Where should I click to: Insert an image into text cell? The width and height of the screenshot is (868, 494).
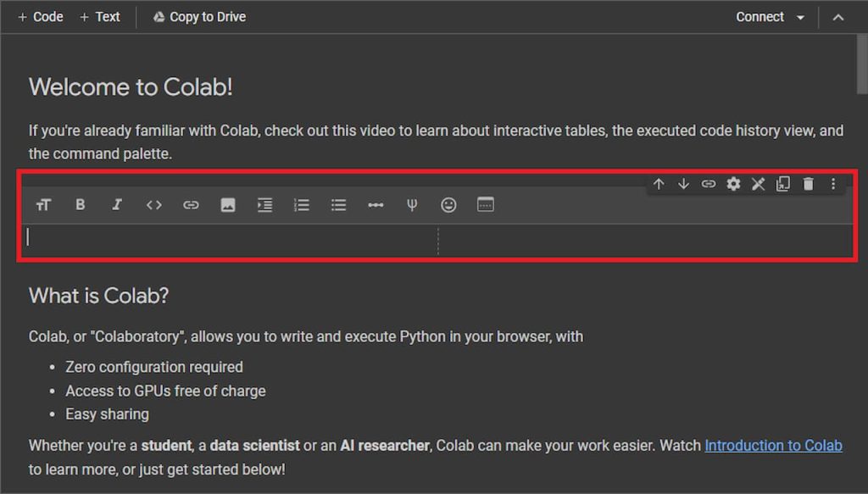coord(228,205)
